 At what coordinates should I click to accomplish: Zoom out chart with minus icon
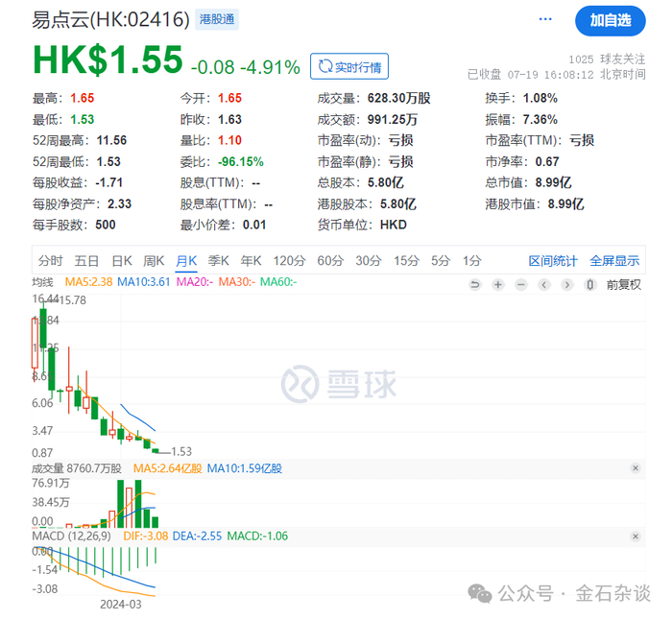pyautogui.click(x=521, y=284)
